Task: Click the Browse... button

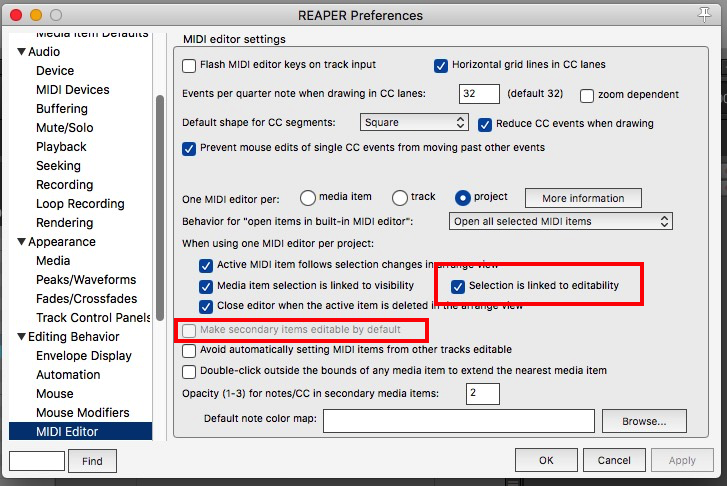Action: (x=644, y=421)
